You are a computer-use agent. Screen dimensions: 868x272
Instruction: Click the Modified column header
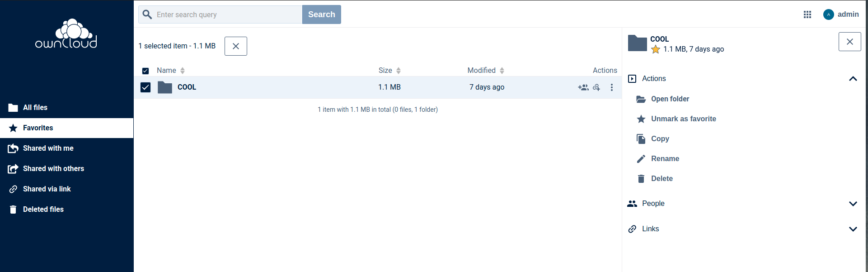[481, 71]
